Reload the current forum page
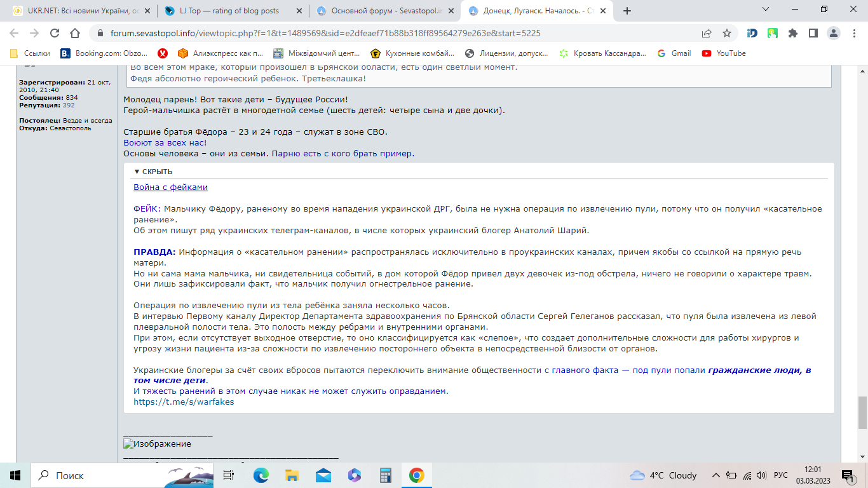 point(55,33)
